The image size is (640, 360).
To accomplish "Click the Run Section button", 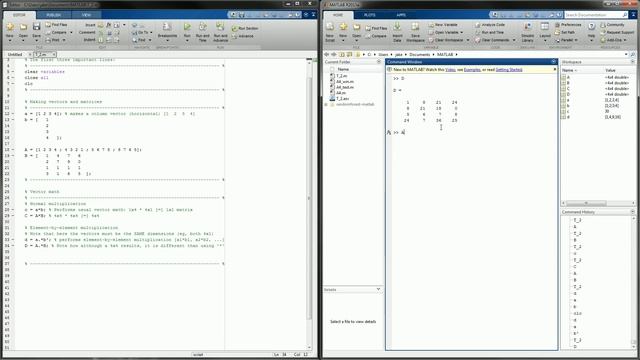I will (244, 29).
